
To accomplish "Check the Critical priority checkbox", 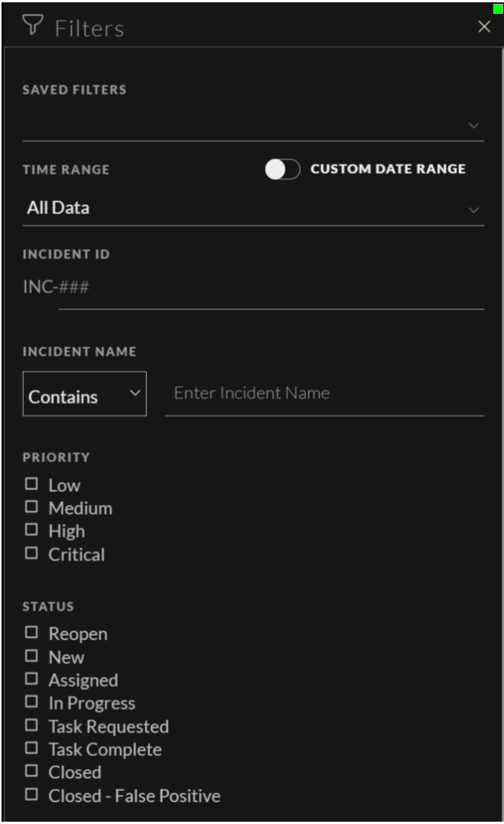I will pyautogui.click(x=31, y=554).
